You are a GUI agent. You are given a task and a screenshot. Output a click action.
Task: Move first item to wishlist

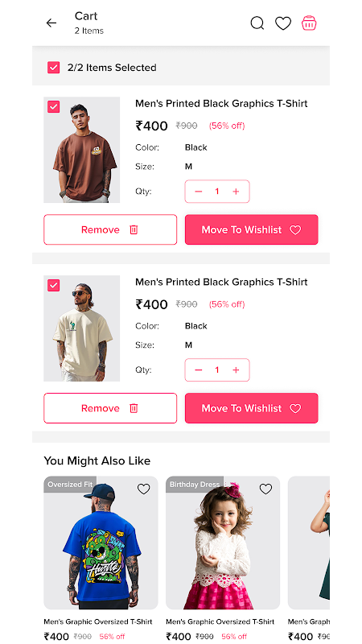pyautogui.click(x=251, y=229)
